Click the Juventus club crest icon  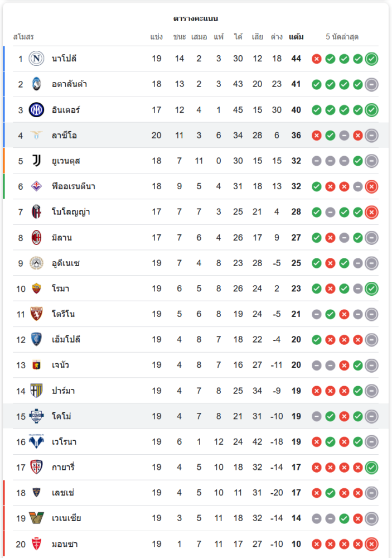(x=36, y=161)
